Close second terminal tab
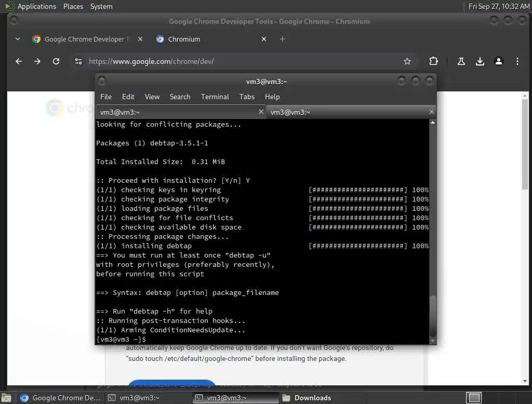Screen dimensions: 532x404 tap(431, 112)
